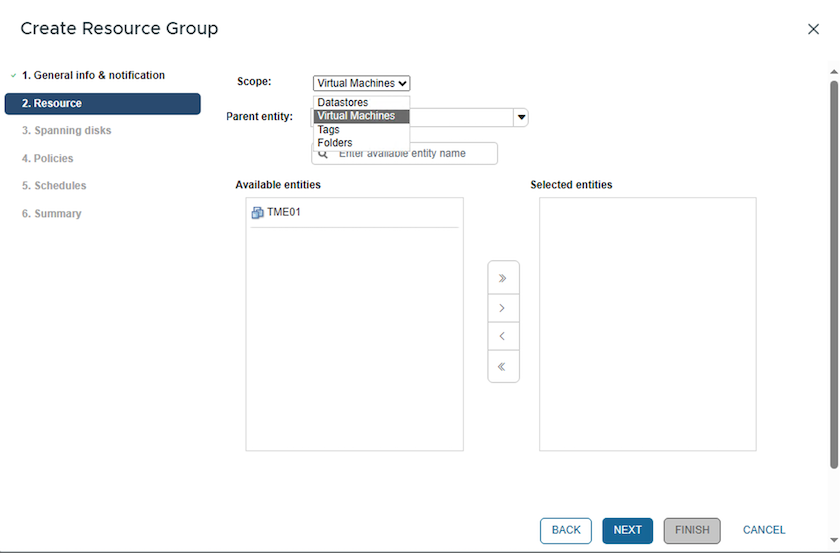The height and width of the screenshot is (553, 840).
Task: Open the Resource step in wizard
Action: click(102, 103)
